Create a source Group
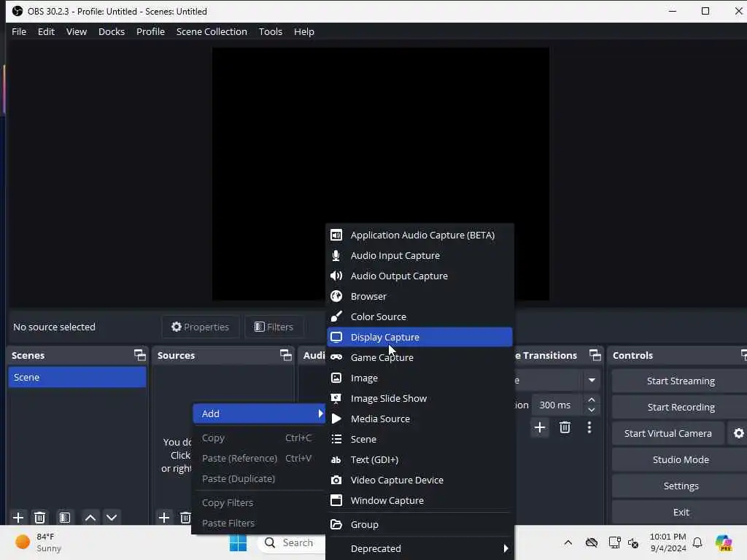This screenshot has height=560, width=747. tap(419, 524)
